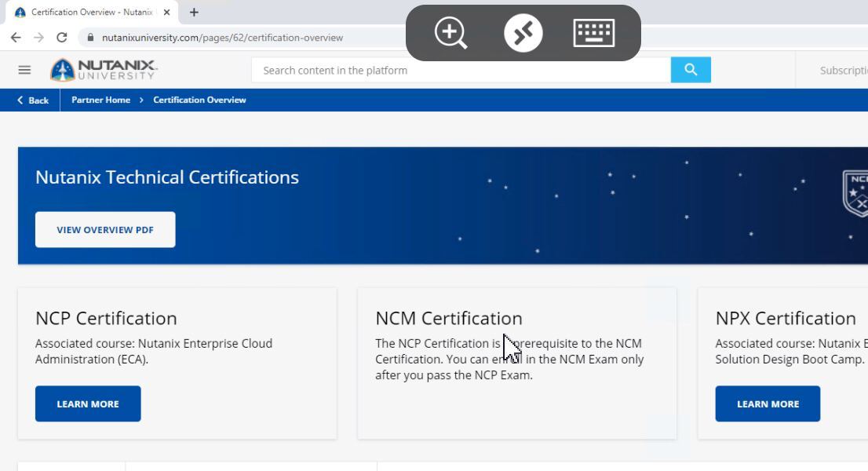Click the NCM Certification heading
Screen dimensions: 868x471
point(448,318)
